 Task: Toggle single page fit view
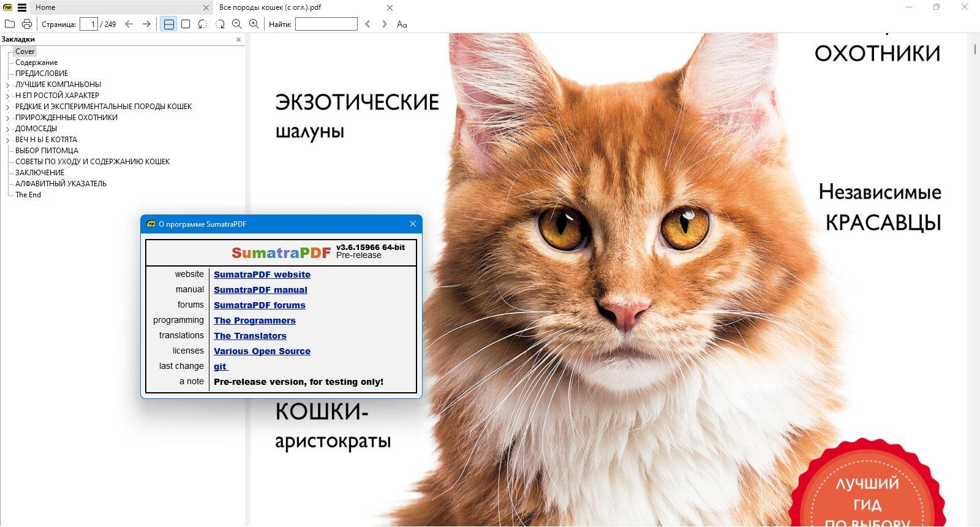(x=186, y=24)
